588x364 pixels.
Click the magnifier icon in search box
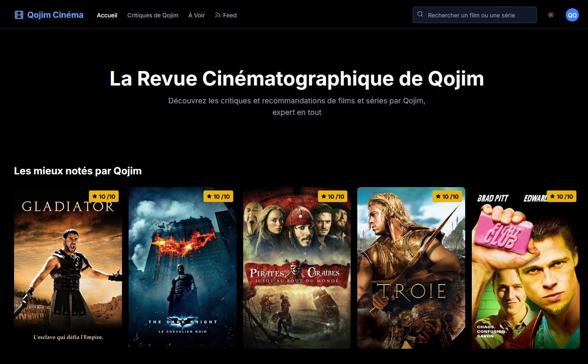tap(420, 14)
